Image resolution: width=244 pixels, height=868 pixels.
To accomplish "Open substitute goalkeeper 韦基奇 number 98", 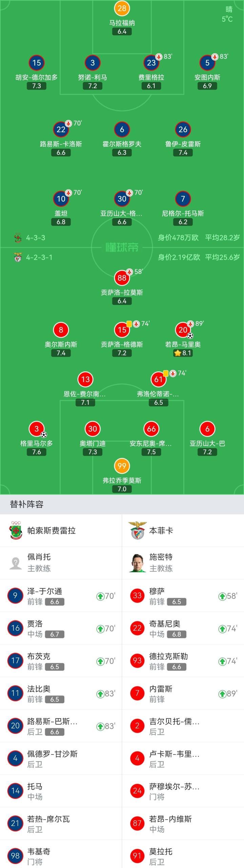I will (x=61, y=855).
